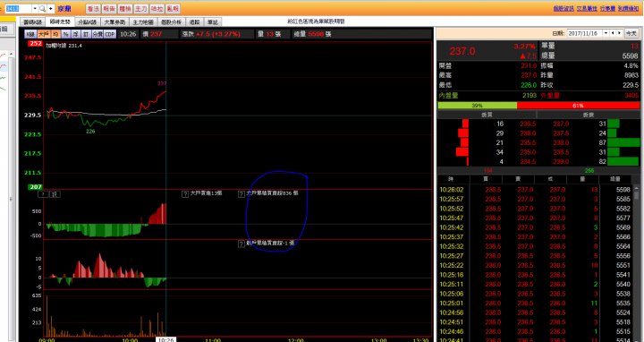Toggle the 浮 indicator button
The height and width of the screenshot is (342, 644).
[75, 34]
